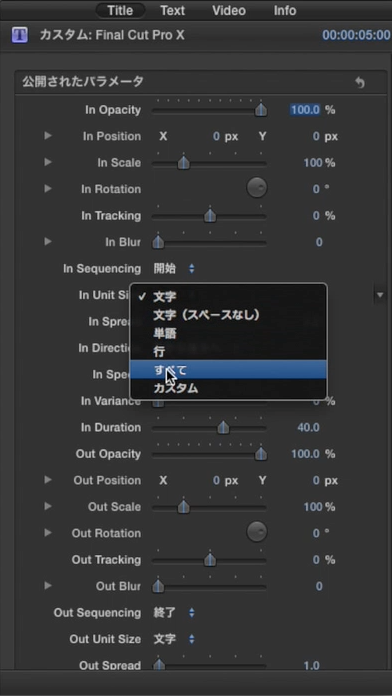Click the Out Rotation dial
This screenshot has height=696, width=392.
(x=257, y=532)
